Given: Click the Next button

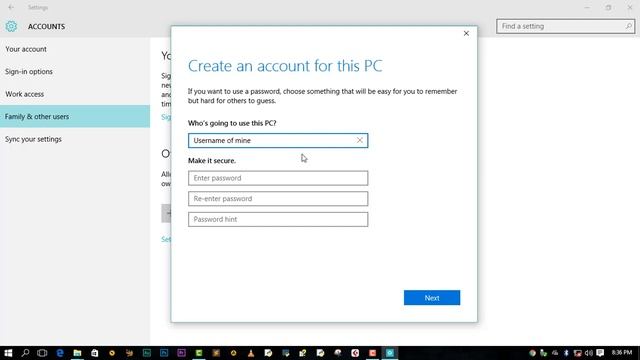Looking at the screenshot, I should point(432,298).
